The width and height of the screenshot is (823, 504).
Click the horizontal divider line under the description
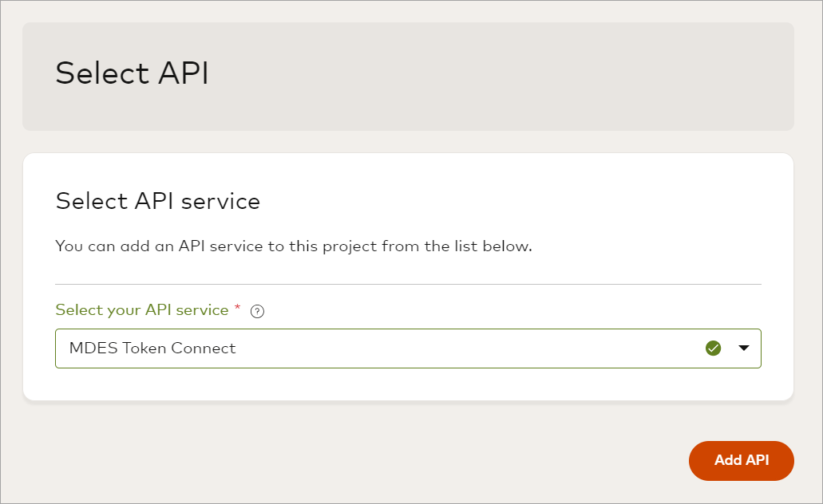point(407,284)
